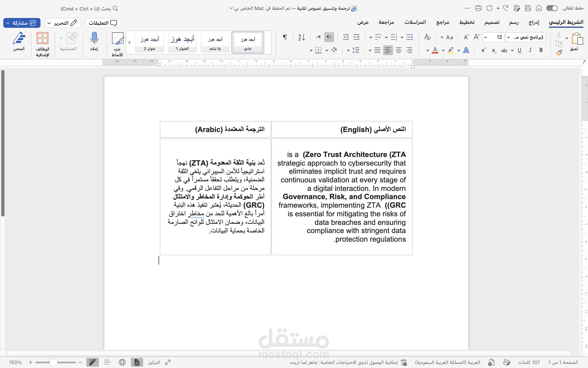This screenshot has width=588, height=368.
Task: Apply the Normal (عادي) style
Action: [248, 42]
